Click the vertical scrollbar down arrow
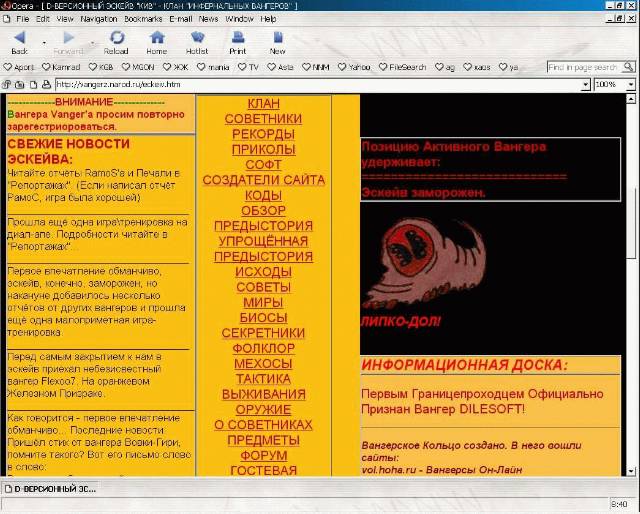 [x=631, y=471]
